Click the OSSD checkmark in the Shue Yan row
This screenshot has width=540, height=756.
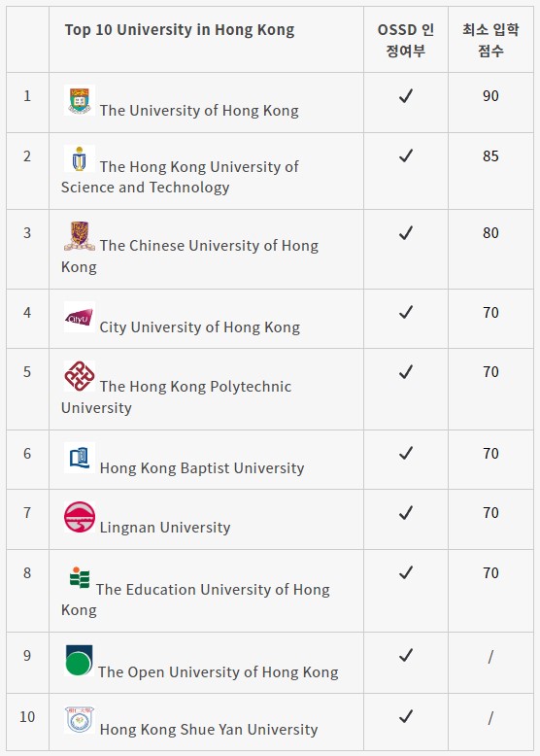point(406,716)
